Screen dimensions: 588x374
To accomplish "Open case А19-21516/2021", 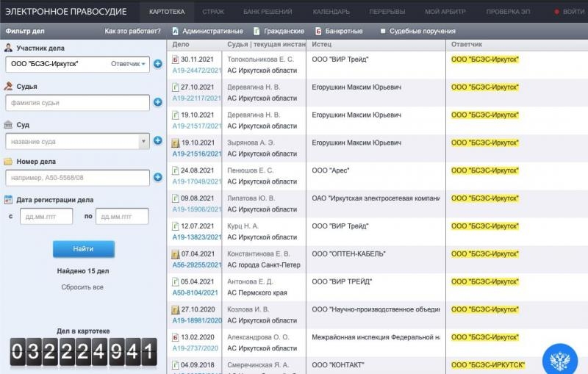I will coord(197,154).
